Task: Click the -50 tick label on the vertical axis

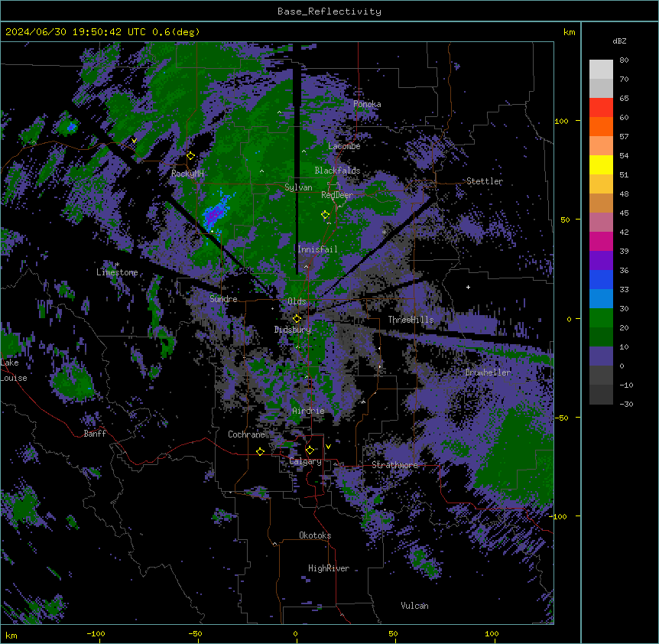Action: 561,418
